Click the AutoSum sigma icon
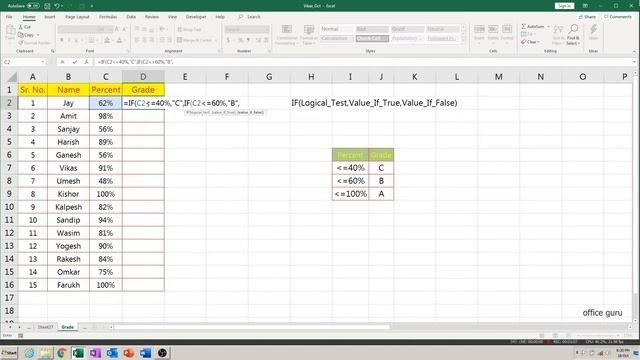Screen dimensions: 640x360 point(524,27)
